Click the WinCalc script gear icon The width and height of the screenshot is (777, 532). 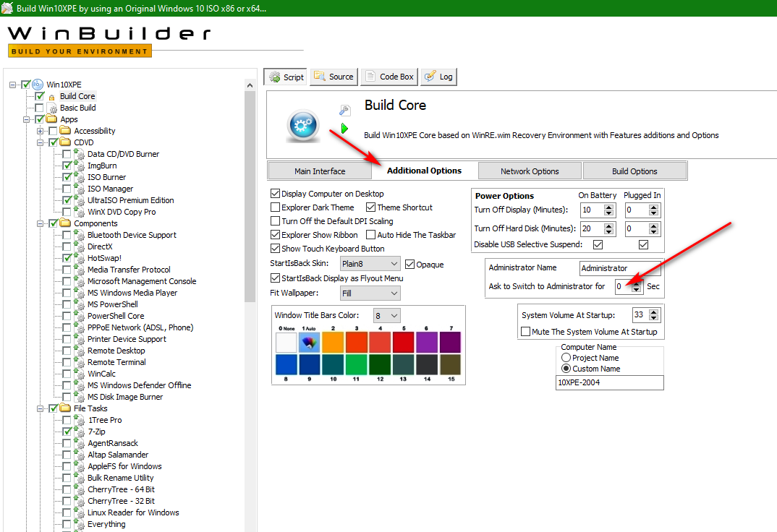point(80,374)
